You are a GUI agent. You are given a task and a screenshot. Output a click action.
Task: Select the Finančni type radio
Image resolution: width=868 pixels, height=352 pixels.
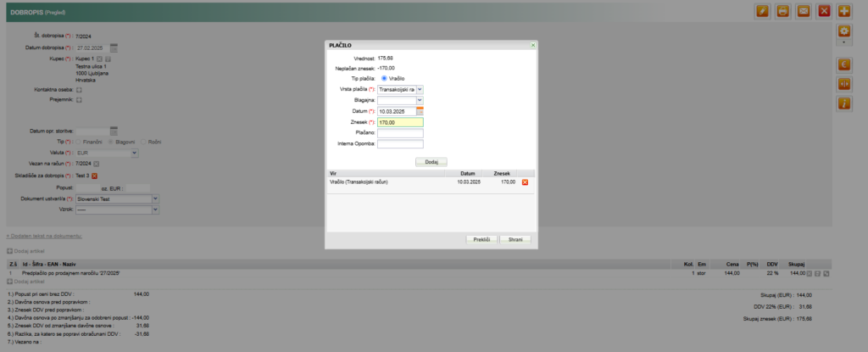click(x=78, y=142)
